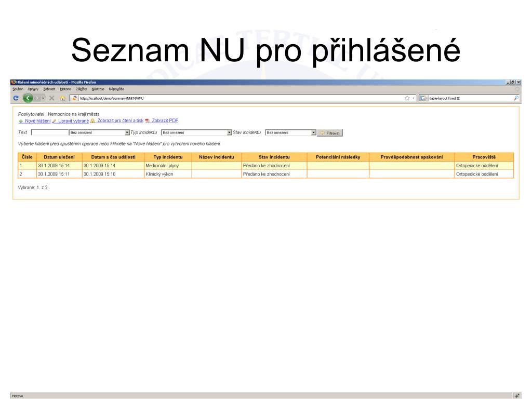Open the Soubor menu

[18, 89]
